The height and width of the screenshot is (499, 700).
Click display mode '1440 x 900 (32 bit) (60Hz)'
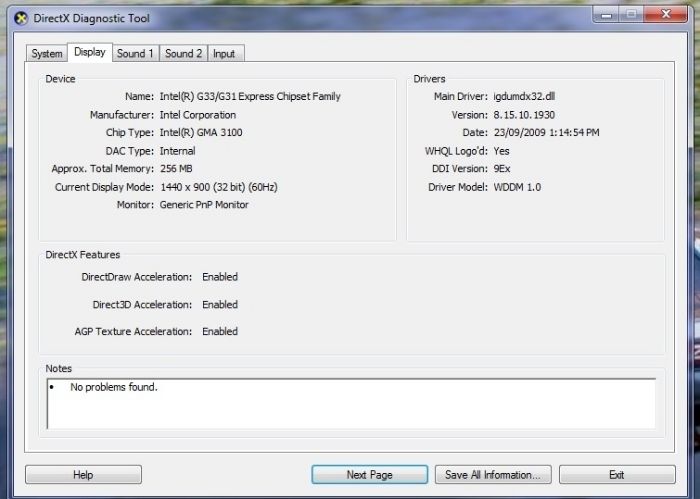[219, 187]
